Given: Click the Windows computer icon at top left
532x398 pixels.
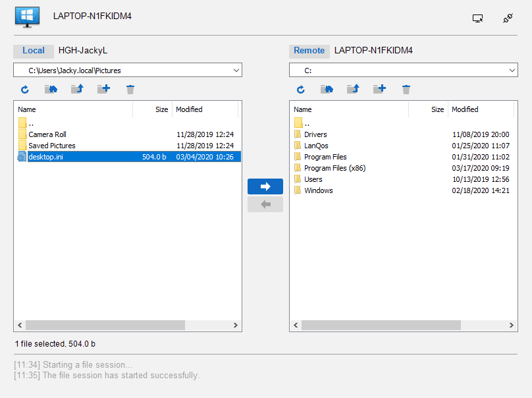Looking at the screenshot, I should (x=27, y=17).
